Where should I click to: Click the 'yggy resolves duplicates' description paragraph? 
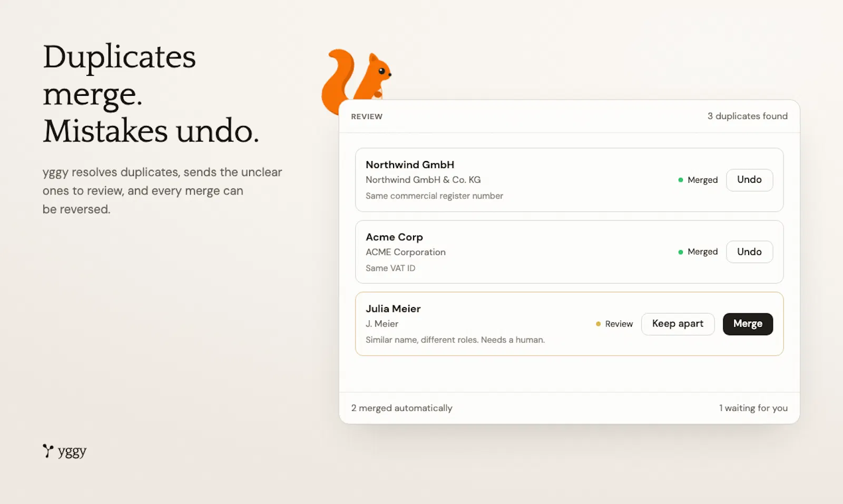click(x=162, y=191)
